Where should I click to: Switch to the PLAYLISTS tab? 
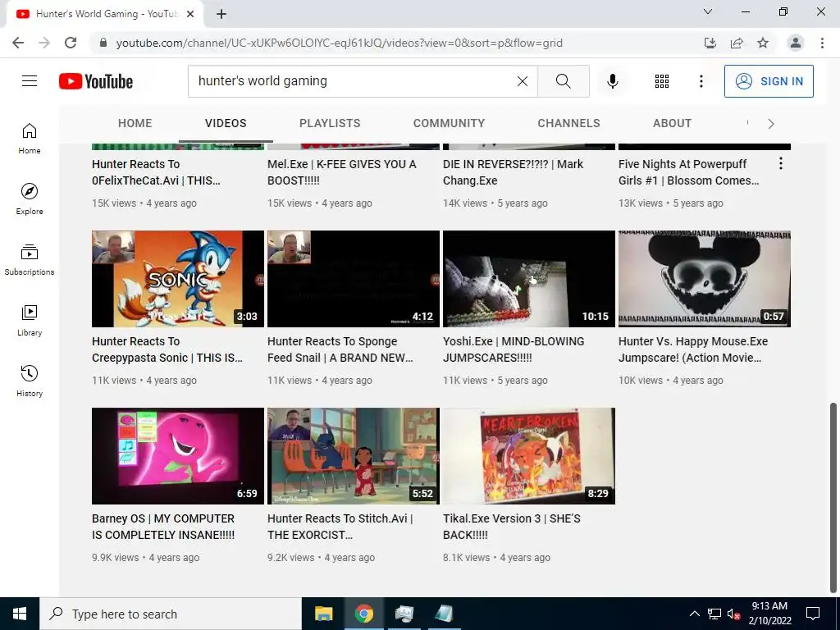[x=330, y=123]
